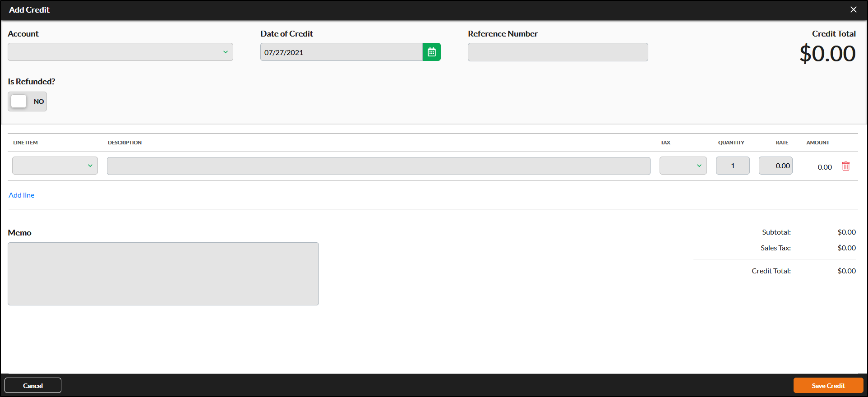Click the Date of Credit field
Viewport: 868px width, 397px height.
342,52
